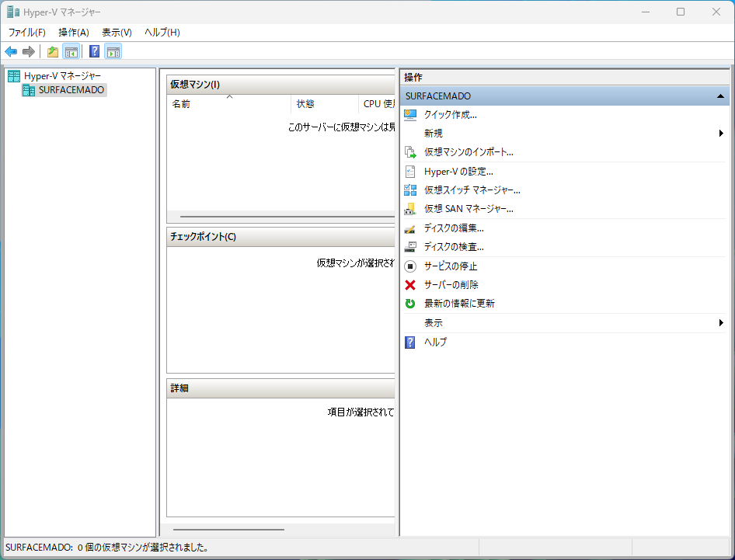Open the 表示(V) menu
The height and width of the screenshot is (560, 735).
click(x=117, y=32)
